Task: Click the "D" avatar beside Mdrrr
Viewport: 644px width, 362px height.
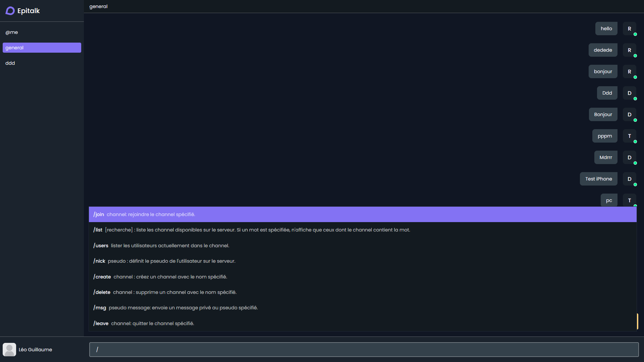Action: tap(630, 157)
